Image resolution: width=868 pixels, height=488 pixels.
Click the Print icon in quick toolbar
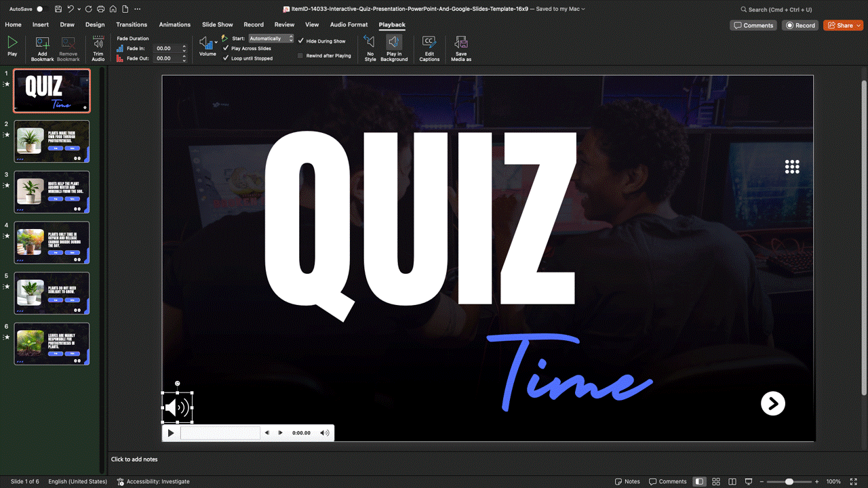click(x=101, y=9)
